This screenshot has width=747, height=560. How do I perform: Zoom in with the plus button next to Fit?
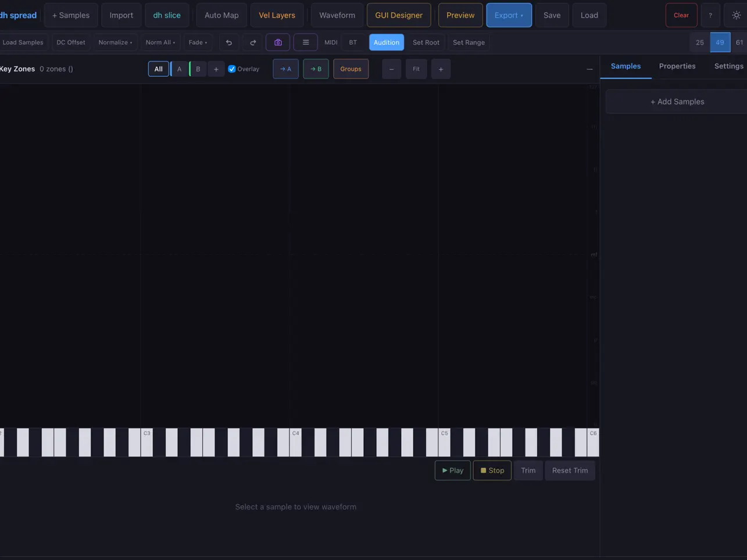coord(441,69)
